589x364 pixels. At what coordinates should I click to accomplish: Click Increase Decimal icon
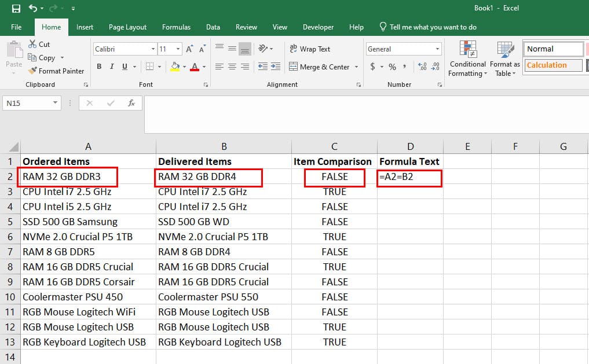[423, 67]
